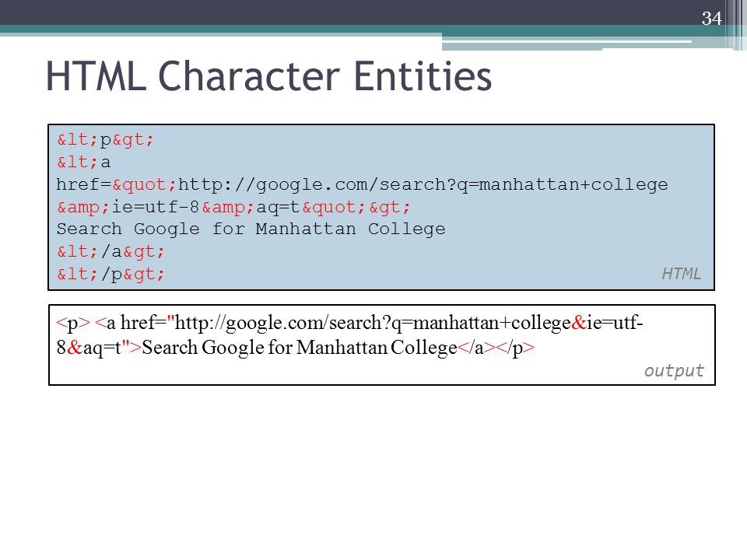Click the first output line starting with '<p> <a href'
Image resolution: width=747 pixels, height=560 pixels.
(349, 324)
